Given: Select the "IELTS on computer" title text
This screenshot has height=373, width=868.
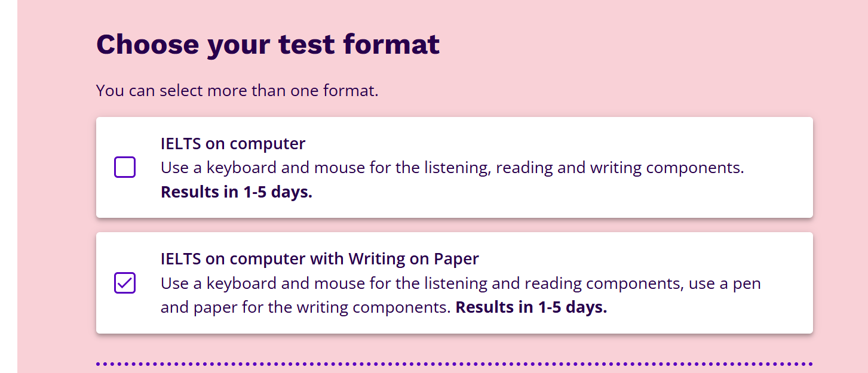Looking at the screenshot, I should pos(233,144).
